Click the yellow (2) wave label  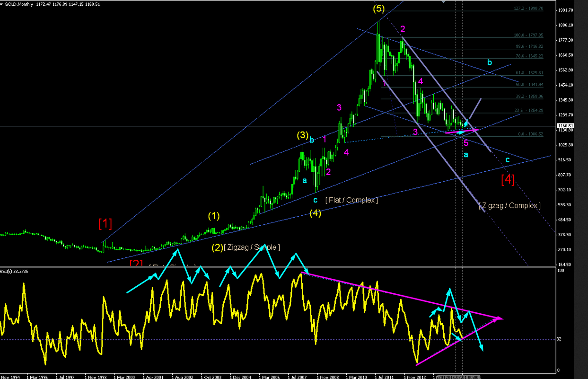217,247
